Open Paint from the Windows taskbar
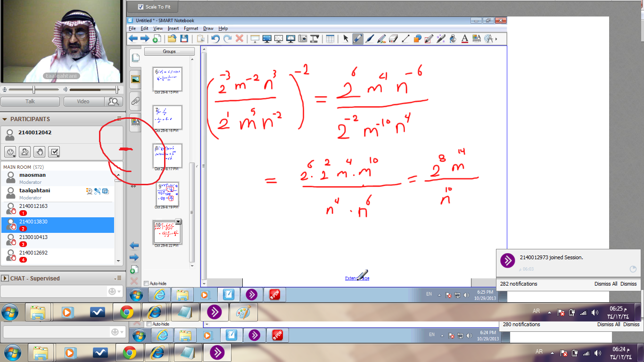 244,312
